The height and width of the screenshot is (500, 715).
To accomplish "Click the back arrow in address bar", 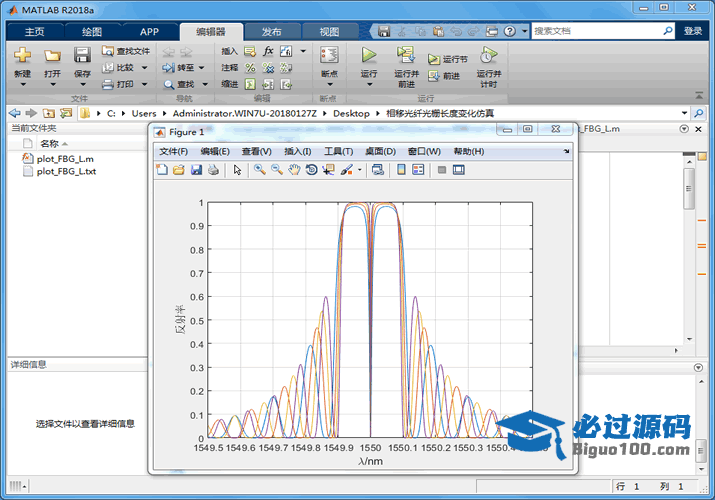I will click(15, 113).
